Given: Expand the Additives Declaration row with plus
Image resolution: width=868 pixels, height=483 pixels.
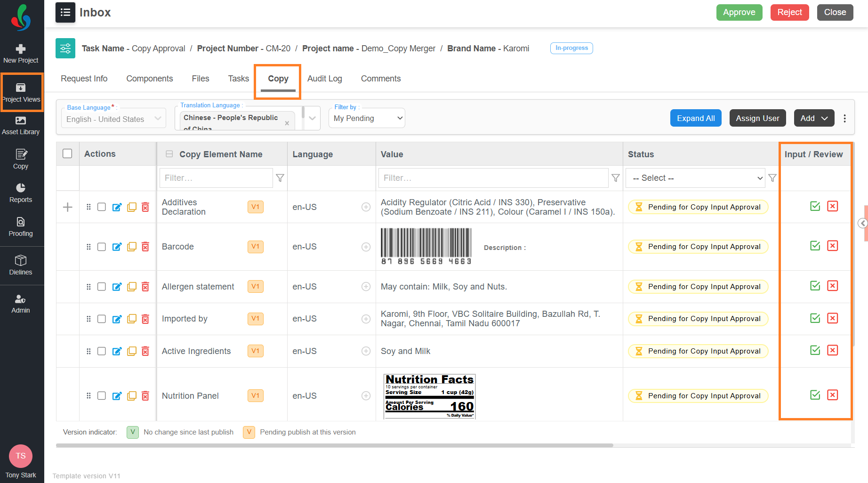Looking at the screenshot, I should [x=68, y=207].
